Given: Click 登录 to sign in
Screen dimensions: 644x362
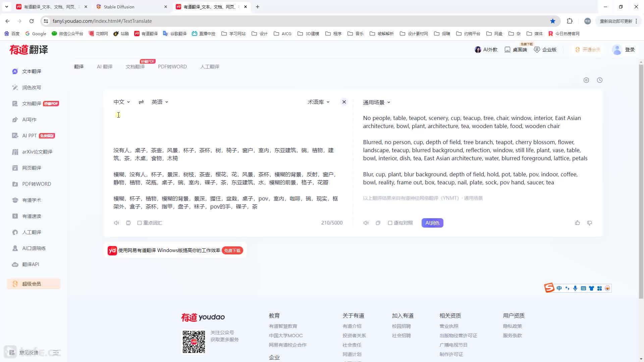Looking at the screenshot, I should [630, 50].
